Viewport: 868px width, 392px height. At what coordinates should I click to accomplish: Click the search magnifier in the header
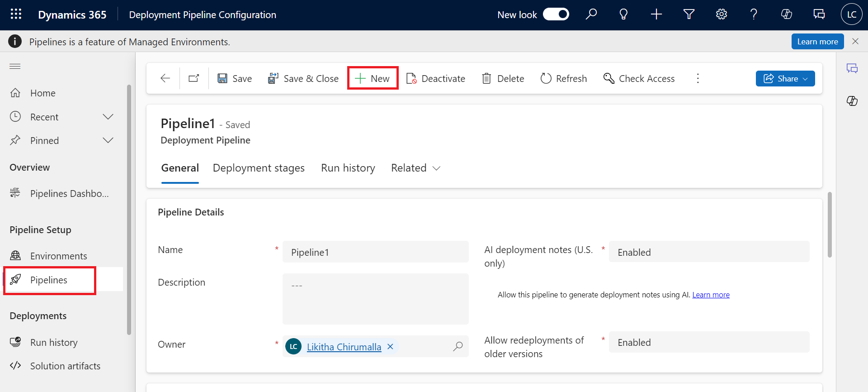click(591, 14)
